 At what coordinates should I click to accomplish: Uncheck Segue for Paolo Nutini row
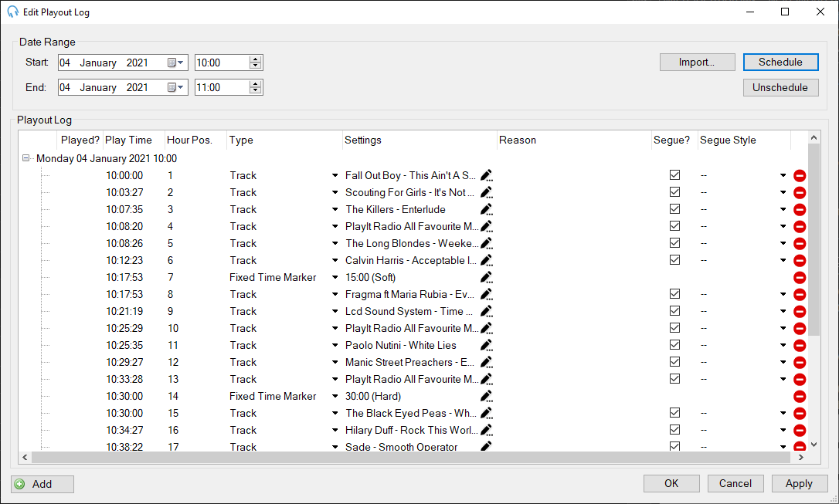[674, 345]
